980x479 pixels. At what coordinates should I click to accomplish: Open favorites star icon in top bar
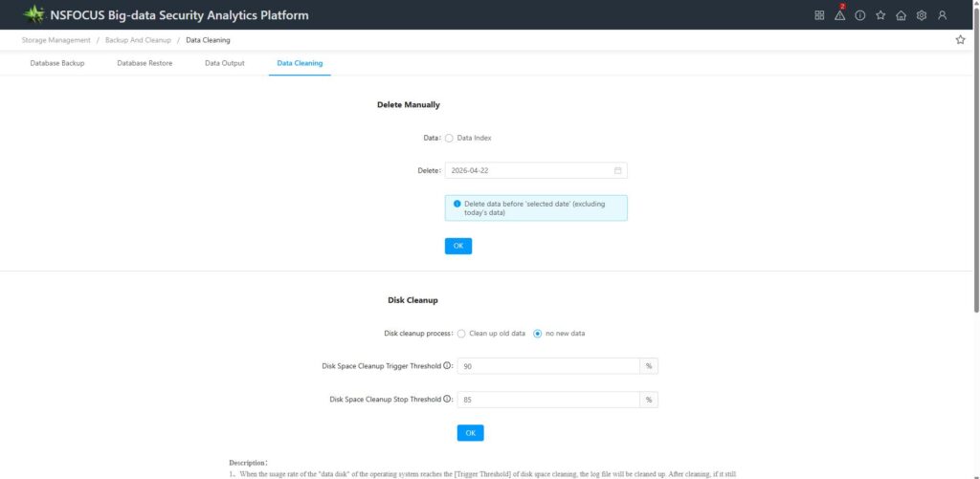pos(880,15)
